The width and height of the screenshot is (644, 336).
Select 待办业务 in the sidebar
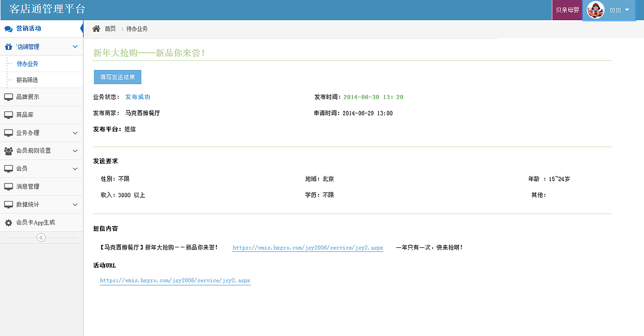point(27,64)
